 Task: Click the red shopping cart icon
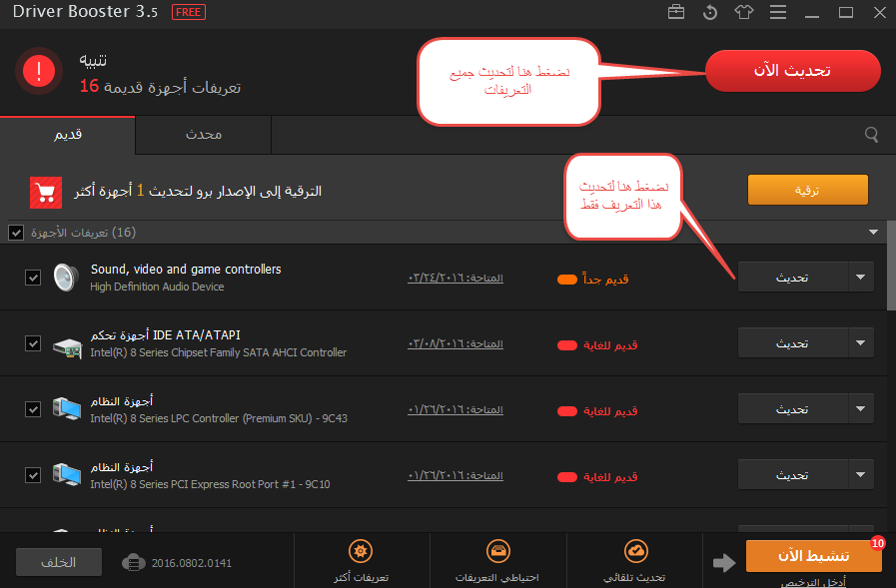point(46,193)
